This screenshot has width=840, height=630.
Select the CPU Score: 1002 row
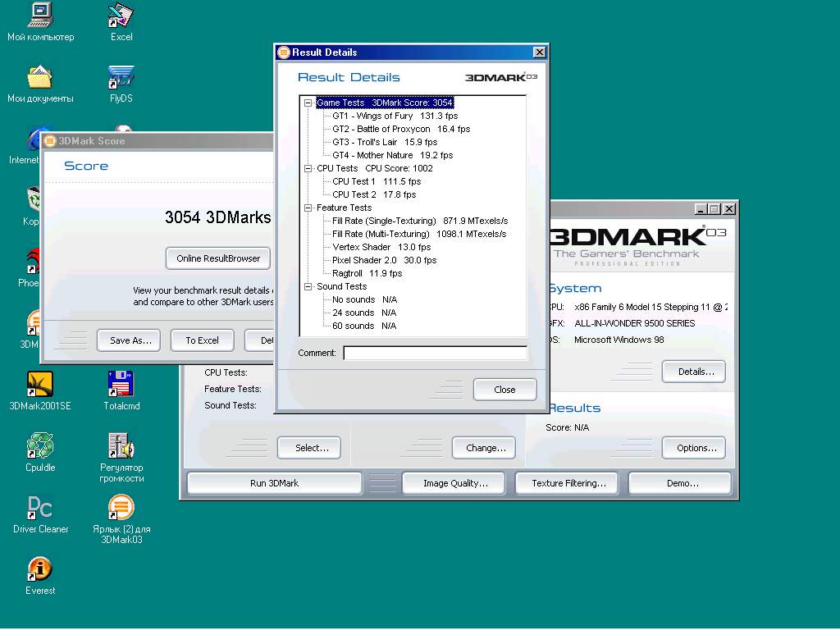tap(374, 168)
